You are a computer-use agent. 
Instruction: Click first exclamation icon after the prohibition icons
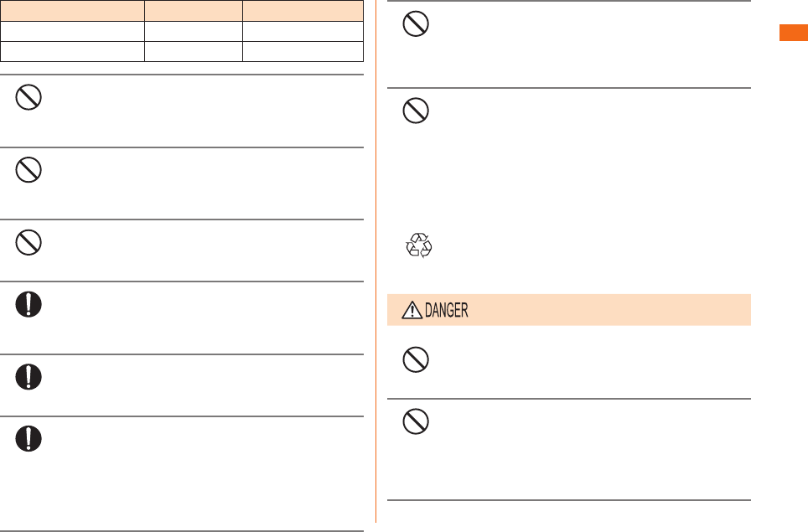tap(28, 304)
